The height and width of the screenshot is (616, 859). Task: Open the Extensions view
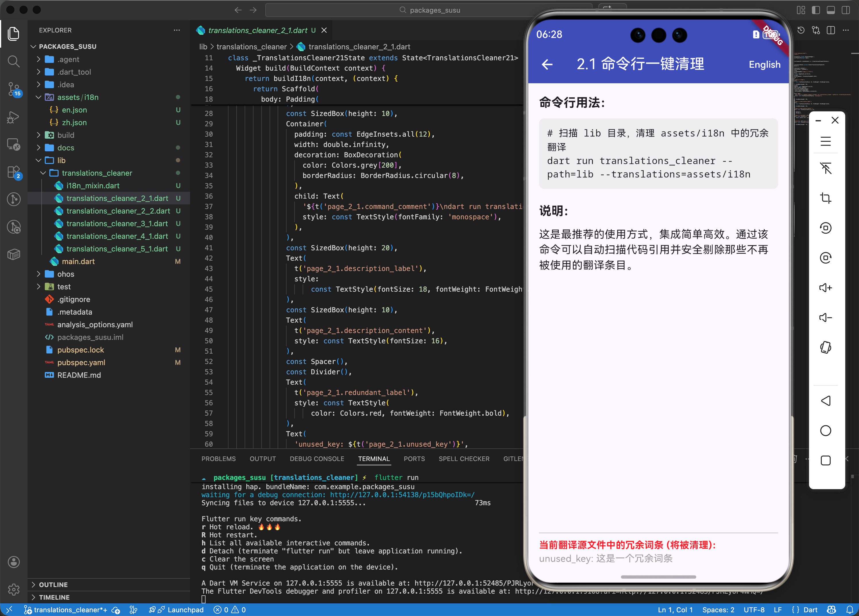pos(13,172)
